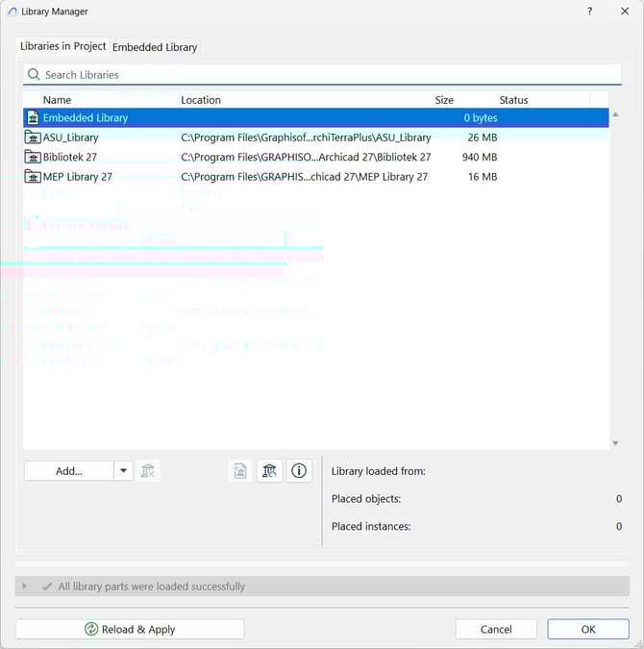
Task: Expand the library loading status report
Action: [25, 587]
